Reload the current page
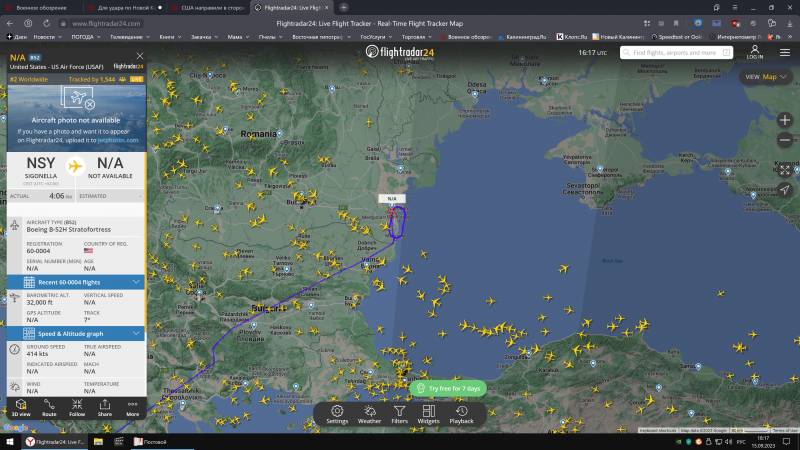 (46, 23)
